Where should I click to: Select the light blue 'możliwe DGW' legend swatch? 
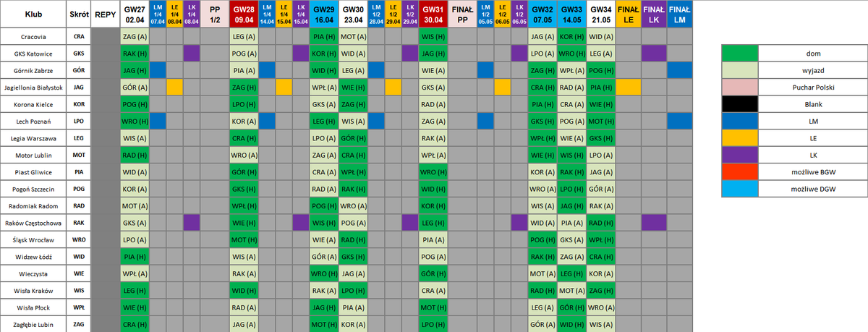[x=739, y=188]
